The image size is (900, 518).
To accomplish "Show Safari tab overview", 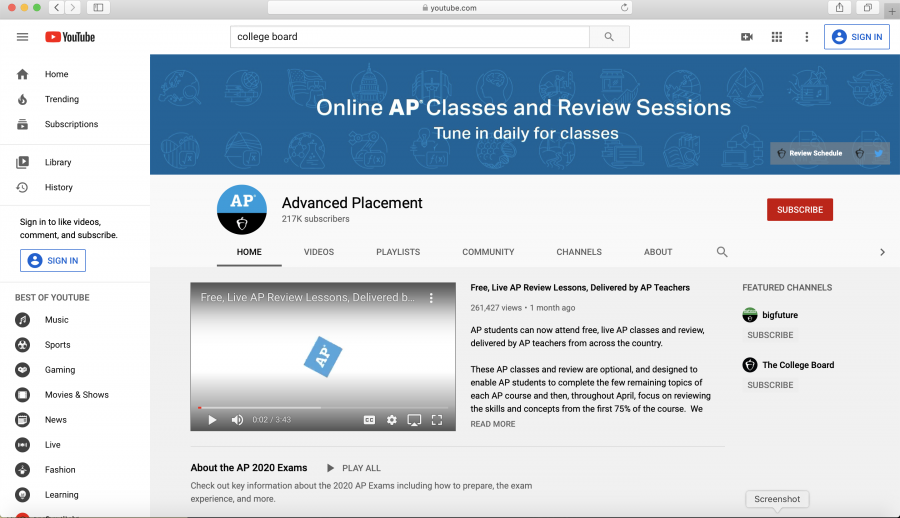I will pos(867,7).
